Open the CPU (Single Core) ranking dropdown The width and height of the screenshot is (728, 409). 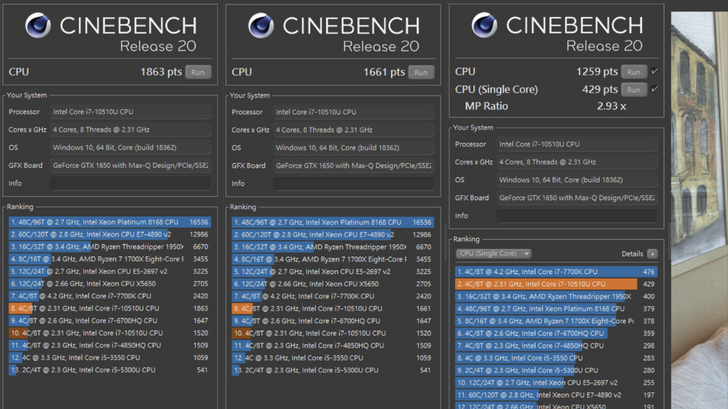493,254
